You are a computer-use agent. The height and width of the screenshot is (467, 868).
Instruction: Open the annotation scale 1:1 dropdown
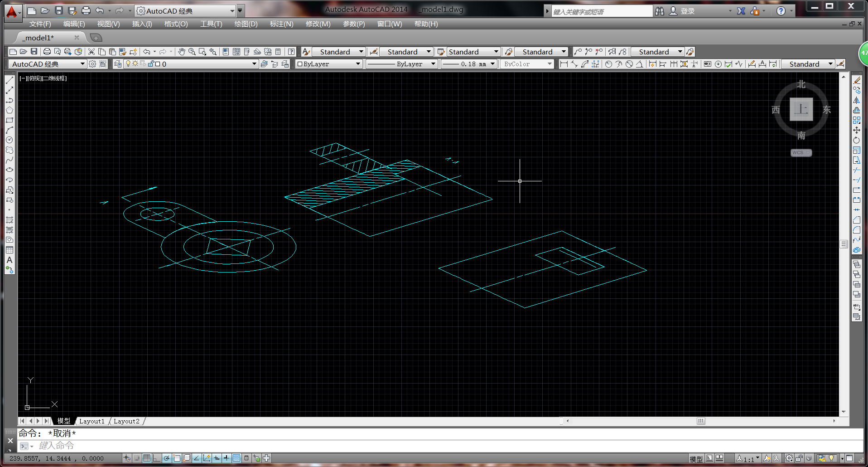point(748,458)
